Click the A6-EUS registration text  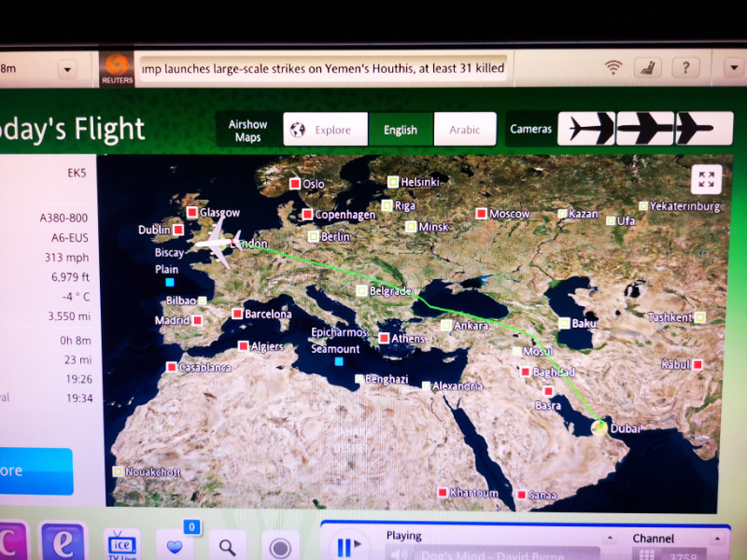(x=69, y=238)
